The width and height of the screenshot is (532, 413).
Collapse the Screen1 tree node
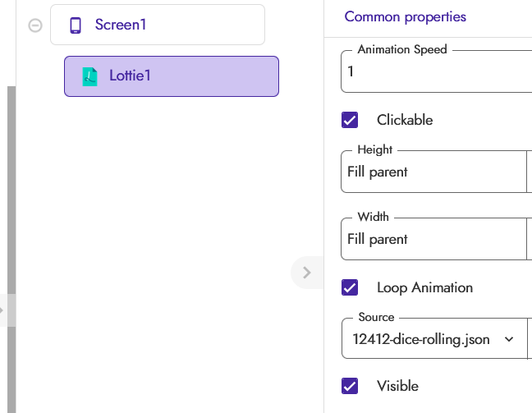pos(35,25)
